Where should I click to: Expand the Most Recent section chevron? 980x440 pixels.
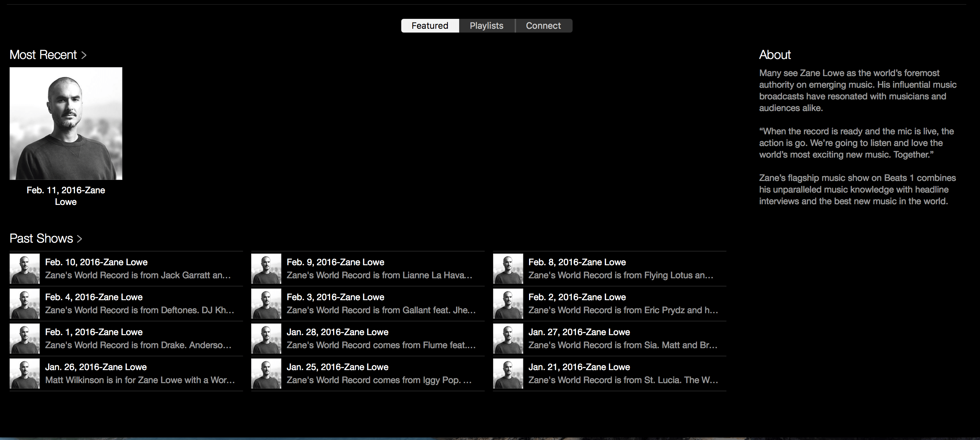(x=84, y=55)
